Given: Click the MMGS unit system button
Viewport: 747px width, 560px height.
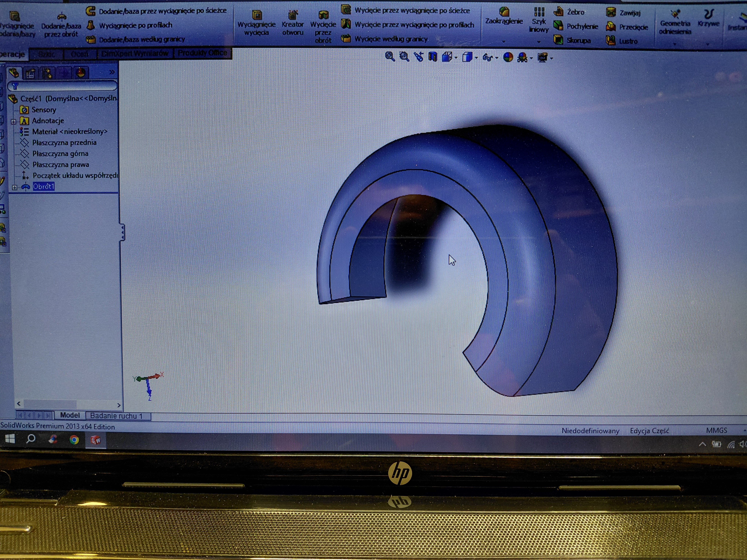Looking at the screenshot, I should point(716,430).
